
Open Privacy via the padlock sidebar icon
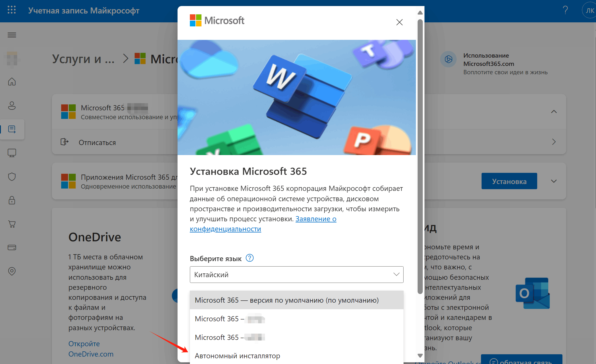pos(12,200)
